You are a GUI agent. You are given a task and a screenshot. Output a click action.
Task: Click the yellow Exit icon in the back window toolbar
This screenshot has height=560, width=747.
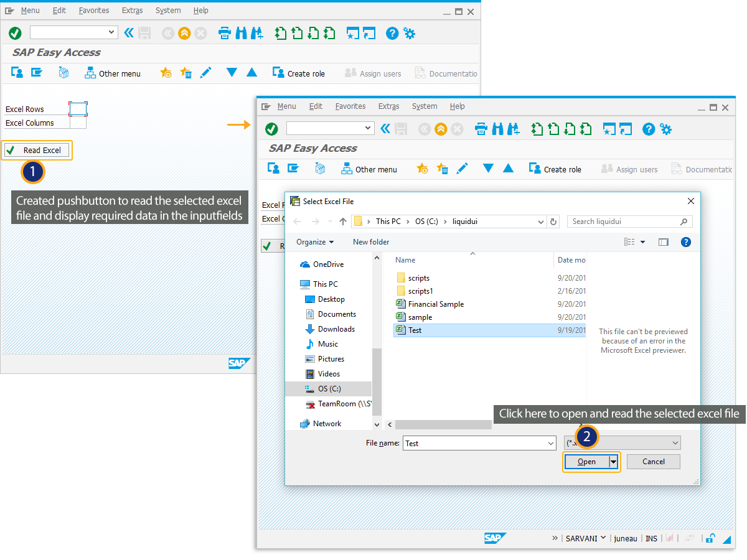[x=184, y=33]
